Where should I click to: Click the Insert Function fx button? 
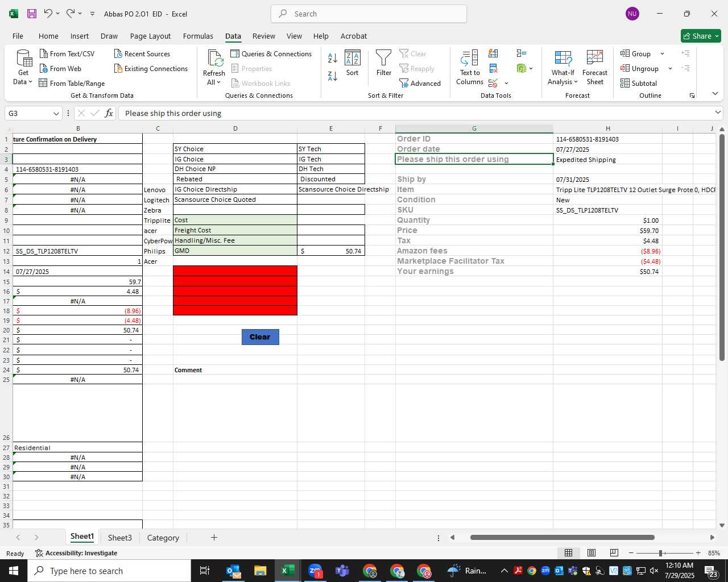[109, 113]
